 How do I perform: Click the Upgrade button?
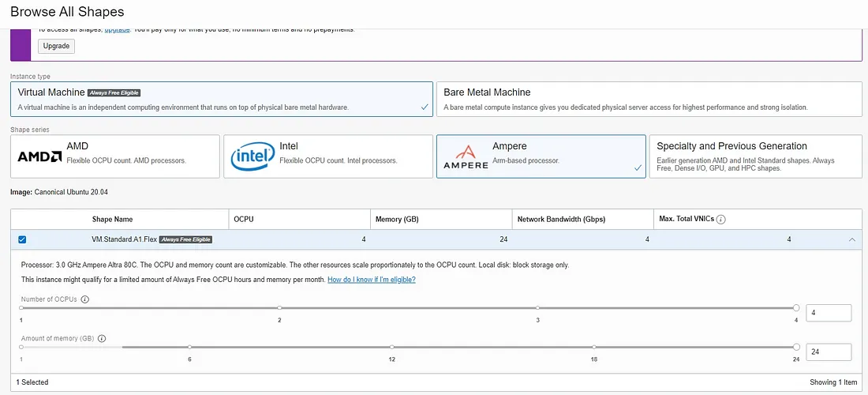pyautogui.click(x=56, y=46)
